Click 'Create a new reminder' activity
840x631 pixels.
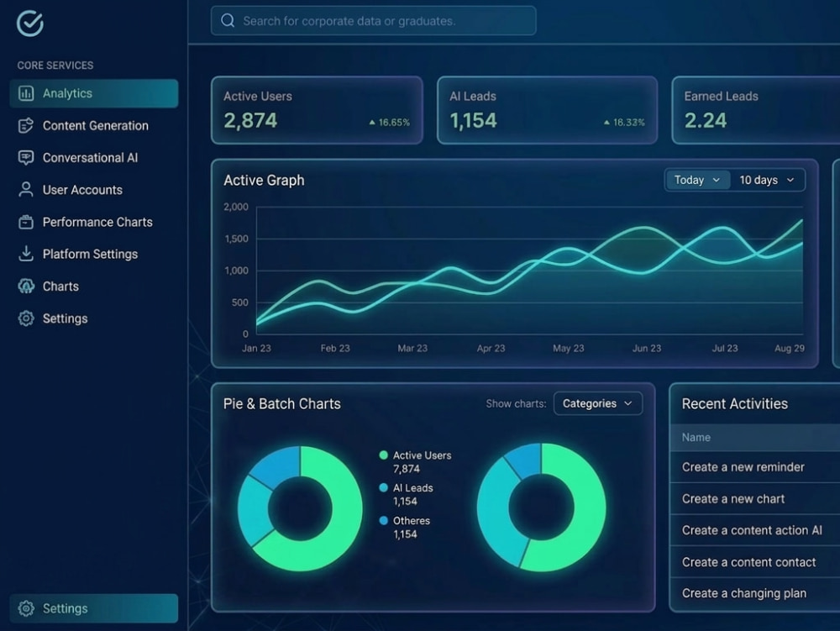pyautogui.click(x=755, y=467)
